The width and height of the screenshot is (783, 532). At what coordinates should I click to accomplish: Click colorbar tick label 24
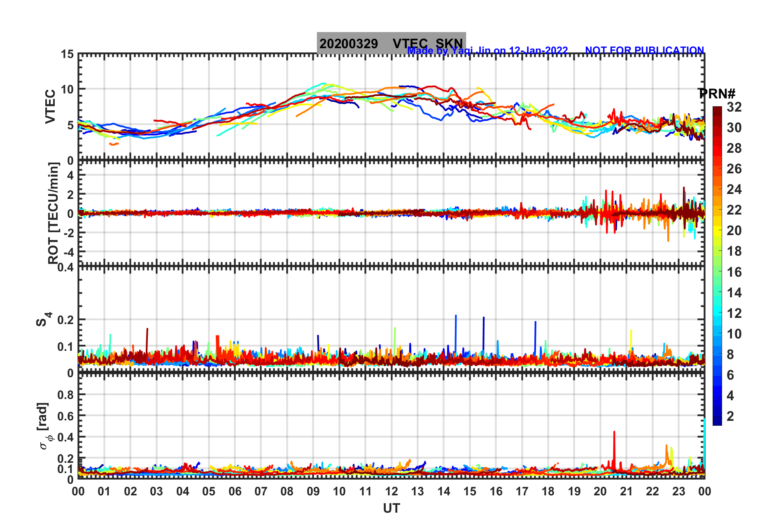pyautogui.click(x=734, y=190)
